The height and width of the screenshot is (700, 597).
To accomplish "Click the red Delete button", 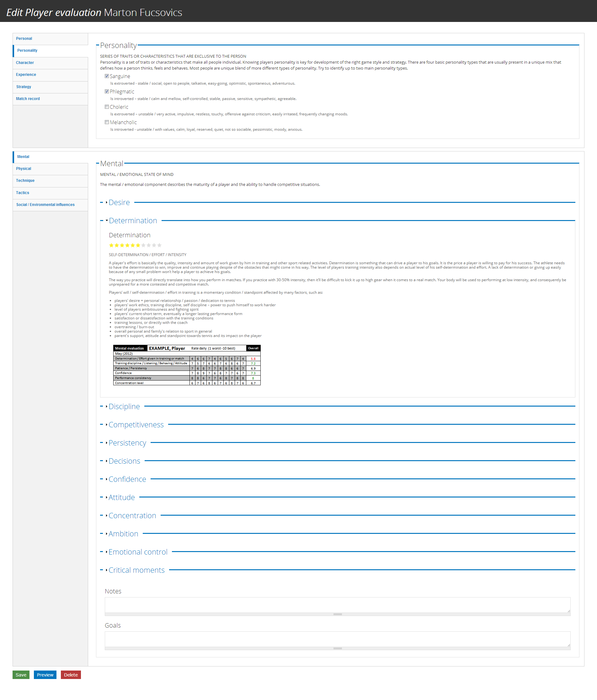I will pyautogui.click(x=71, y=675).
